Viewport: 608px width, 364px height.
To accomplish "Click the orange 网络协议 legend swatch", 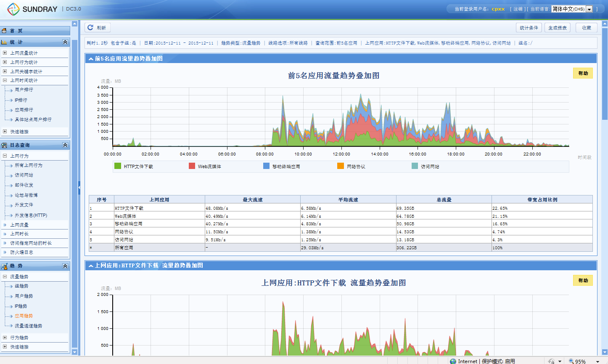I will (341, 166).
